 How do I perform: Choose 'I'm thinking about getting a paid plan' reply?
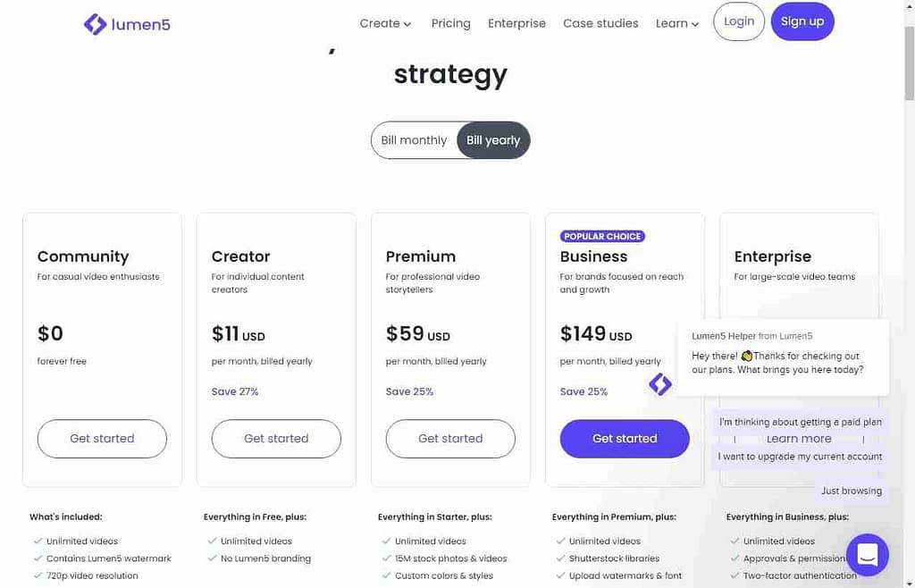click(x=800, y=421)
